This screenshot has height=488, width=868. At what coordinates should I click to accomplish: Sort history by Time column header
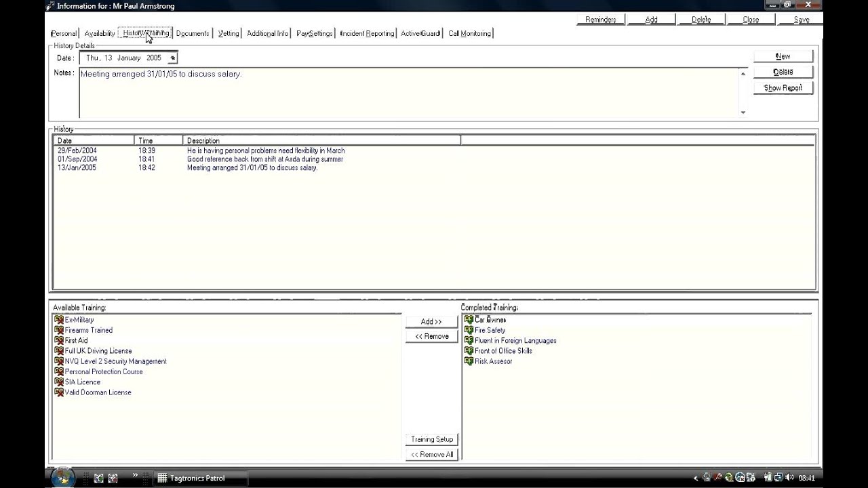click(159, 140)
